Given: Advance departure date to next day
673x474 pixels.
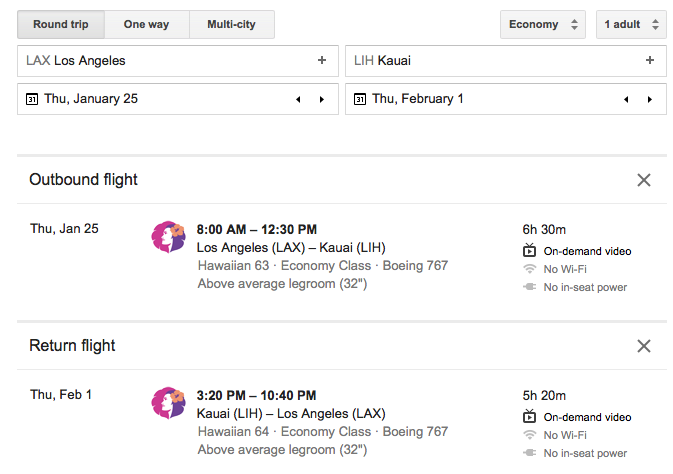Looking at the screenshot, I should (321, 99).
